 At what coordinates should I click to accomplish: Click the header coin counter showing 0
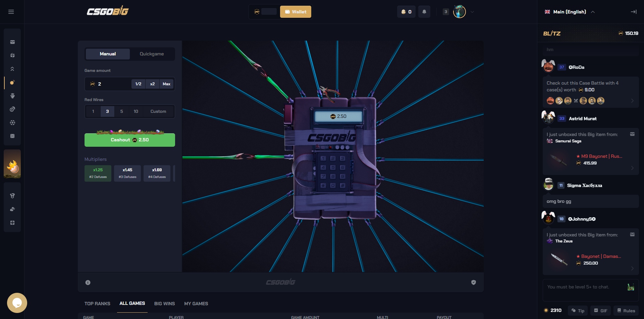click(x=407, y=12)
